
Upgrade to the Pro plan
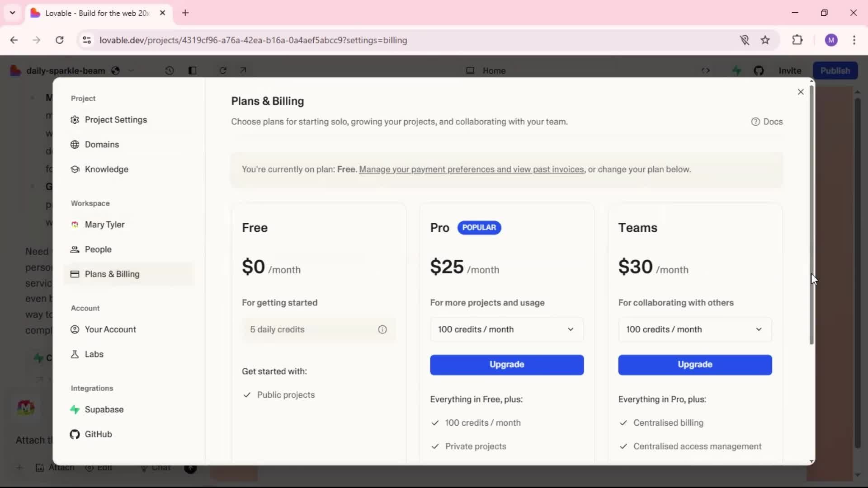pos(507,365)
